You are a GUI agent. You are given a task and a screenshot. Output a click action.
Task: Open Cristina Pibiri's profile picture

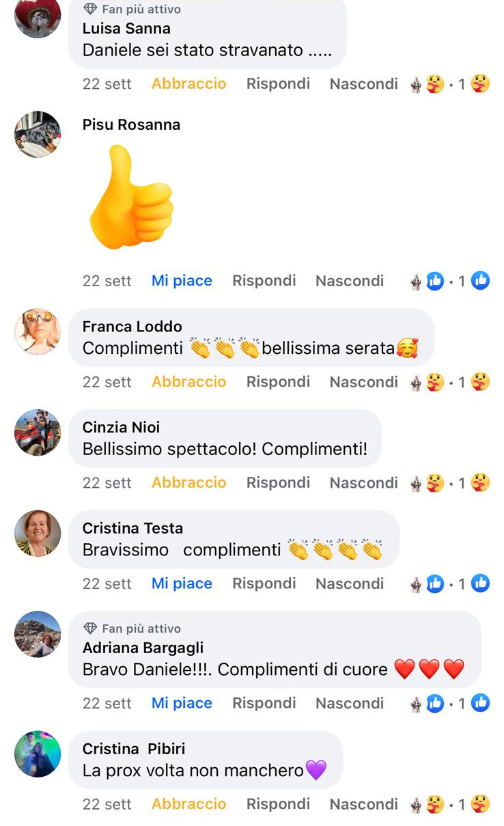(38, 754)
